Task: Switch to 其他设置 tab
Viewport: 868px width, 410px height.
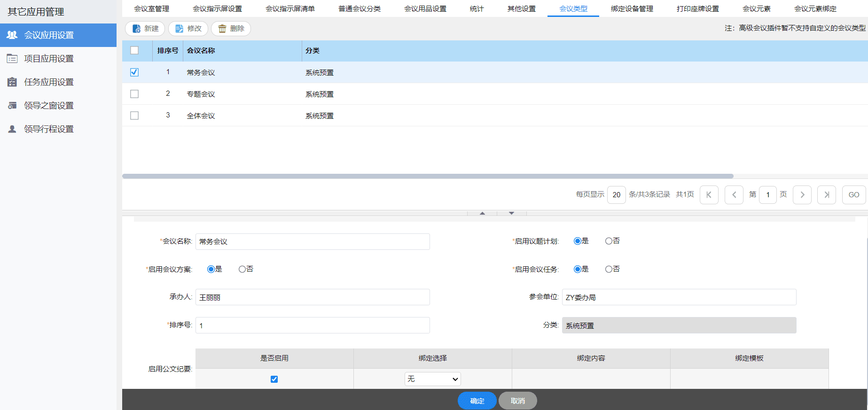Action: pyautogui.click(x=522, y=8)
